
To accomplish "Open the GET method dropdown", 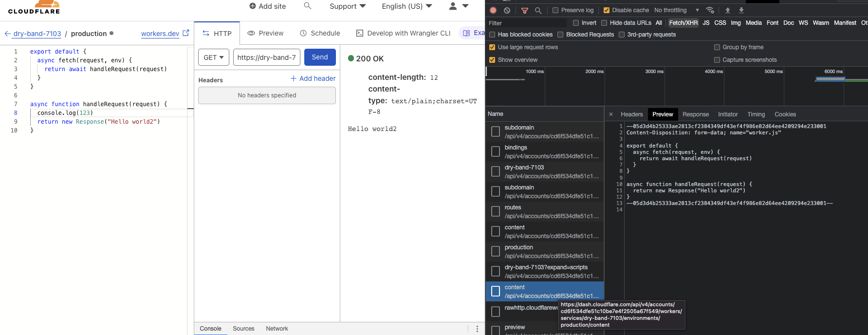I will click(214, 57).
